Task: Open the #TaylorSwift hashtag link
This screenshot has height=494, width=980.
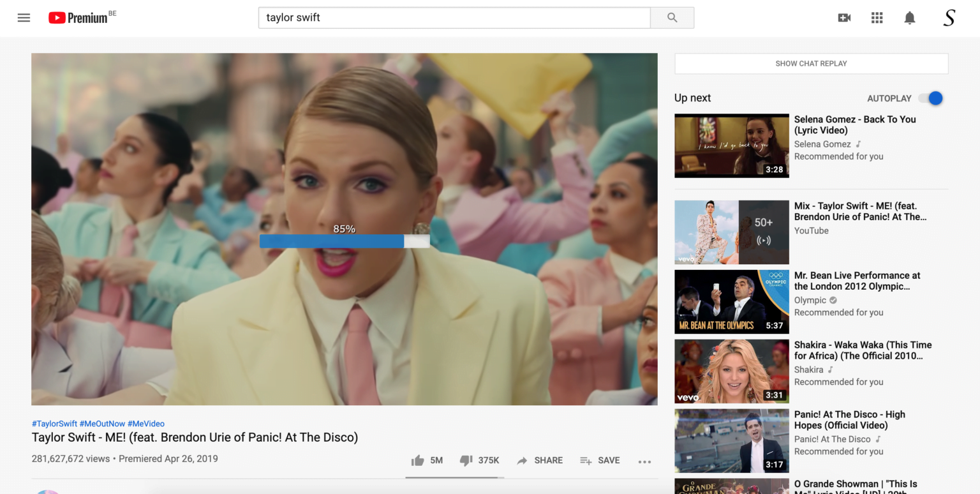Action: click(54, 423)
